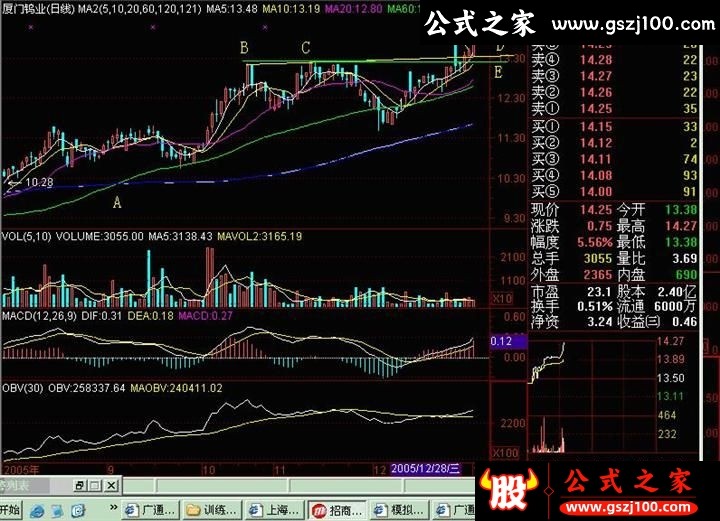Select the 卖④ 14.28 ask row
The width and height of the screenshot is (720, 521).
pos(614,60)
